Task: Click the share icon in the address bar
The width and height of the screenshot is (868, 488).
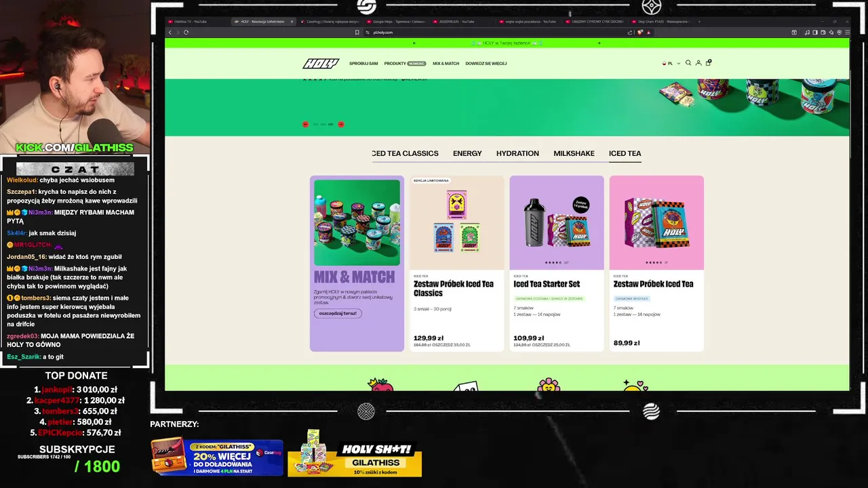Action: 630,33
